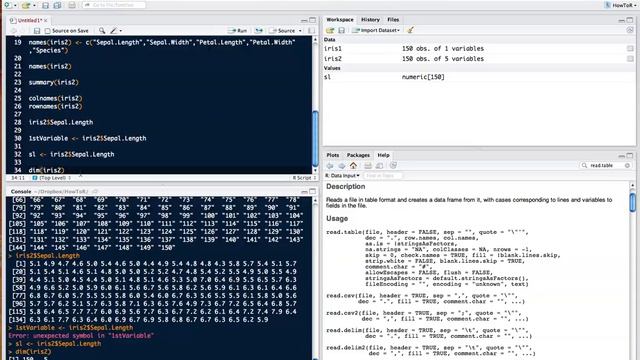Open the R Script file type menu
Image resolution: width=640 pixels, height=360 pixels.
point(304,178)
